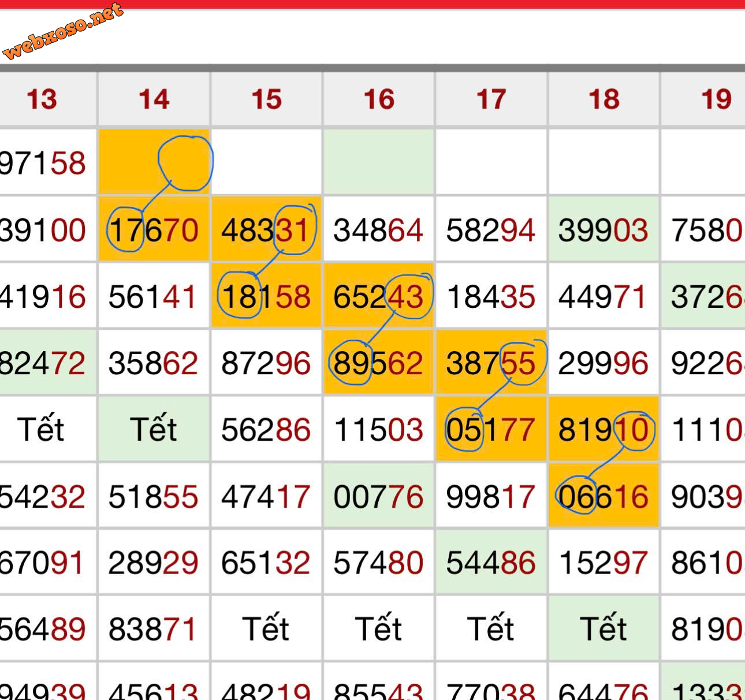The height and width of the screenshot is (700, 745).
Task: Click the green-shaded cell 82472
Action: click(47, 363)
